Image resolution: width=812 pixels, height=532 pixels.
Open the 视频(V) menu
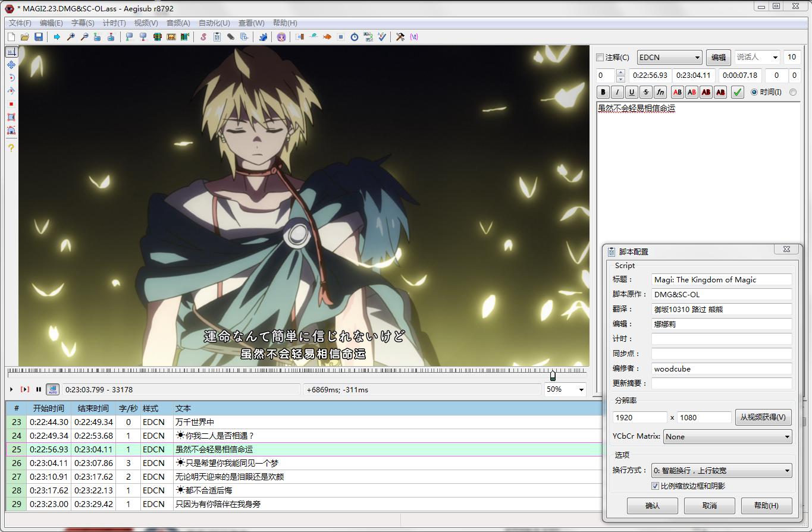(146, 23)
